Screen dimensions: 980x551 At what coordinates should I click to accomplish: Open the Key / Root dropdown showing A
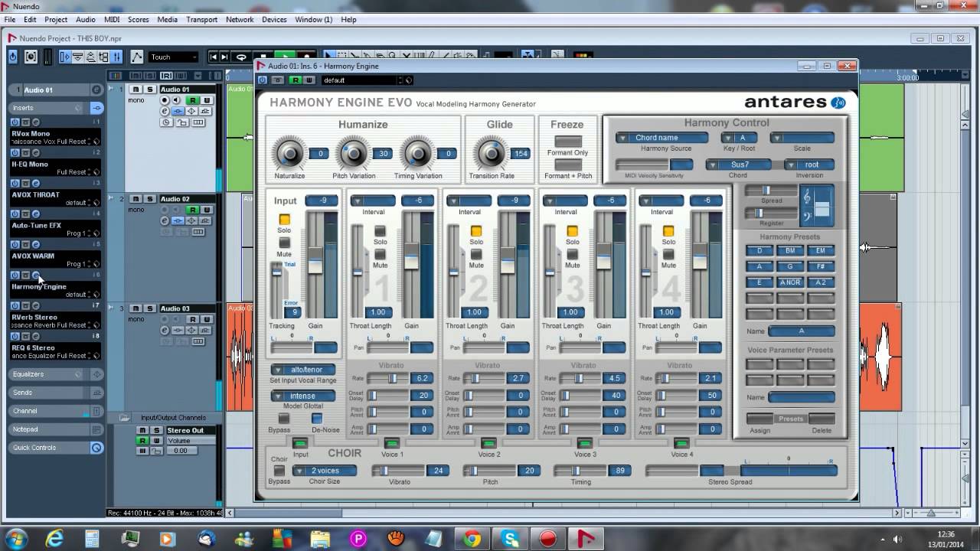(x=740, y=138)
